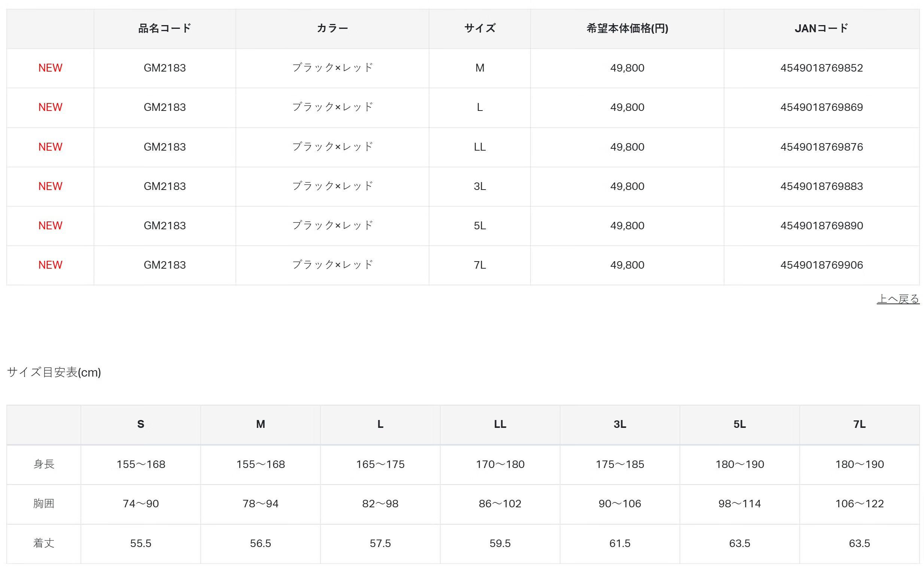Click ブラック×レッド color in the L row
Screen dimensions: 924x574
(332, 108)
